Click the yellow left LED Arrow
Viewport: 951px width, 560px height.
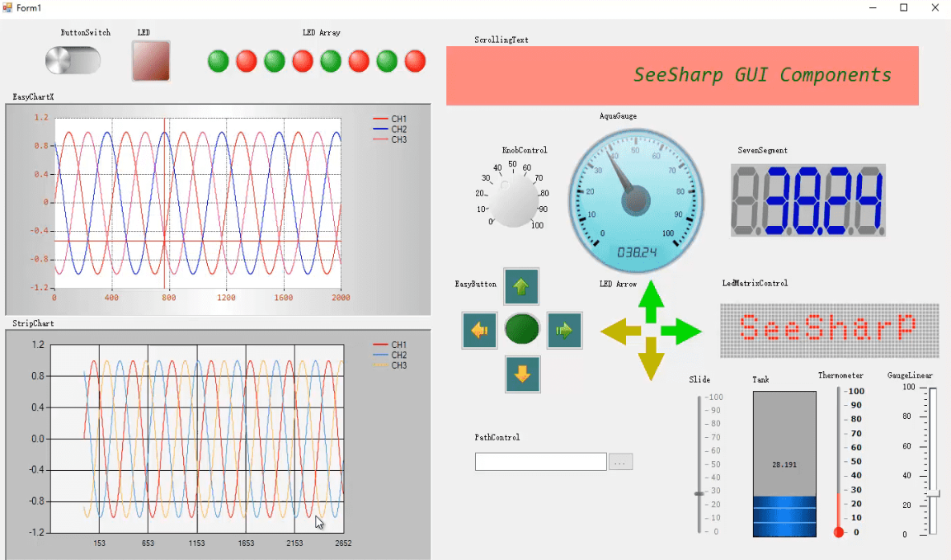[x=619, y=332]
